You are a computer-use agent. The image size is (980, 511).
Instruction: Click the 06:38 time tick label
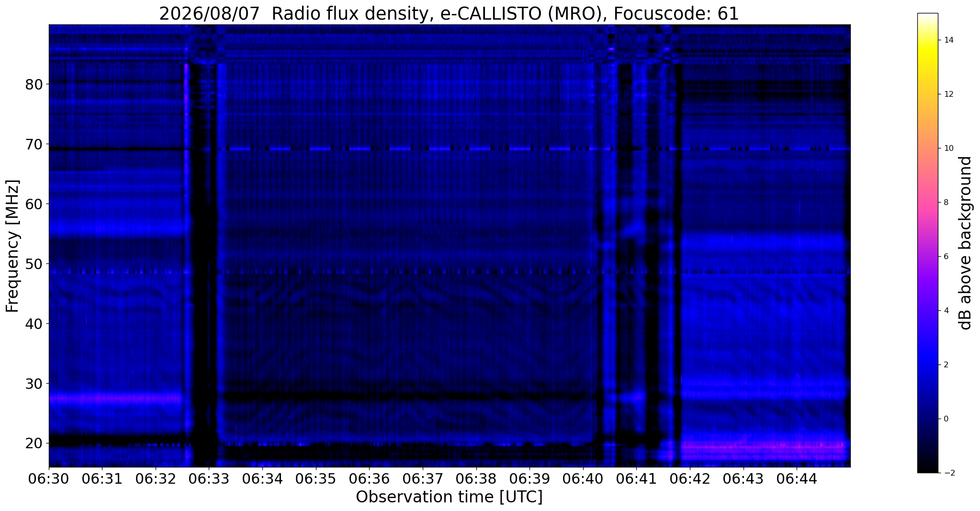pyautogui.click(x=476, y=478)
